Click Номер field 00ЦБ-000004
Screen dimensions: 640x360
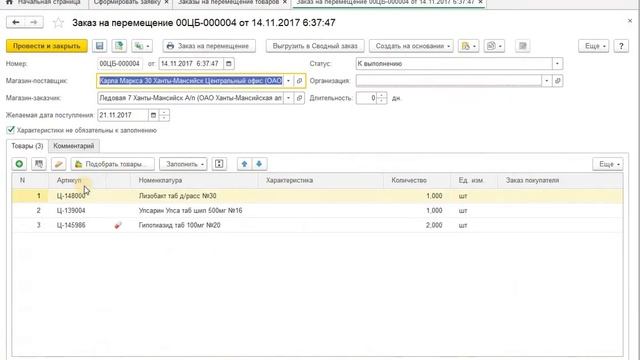tap(120, 64)
